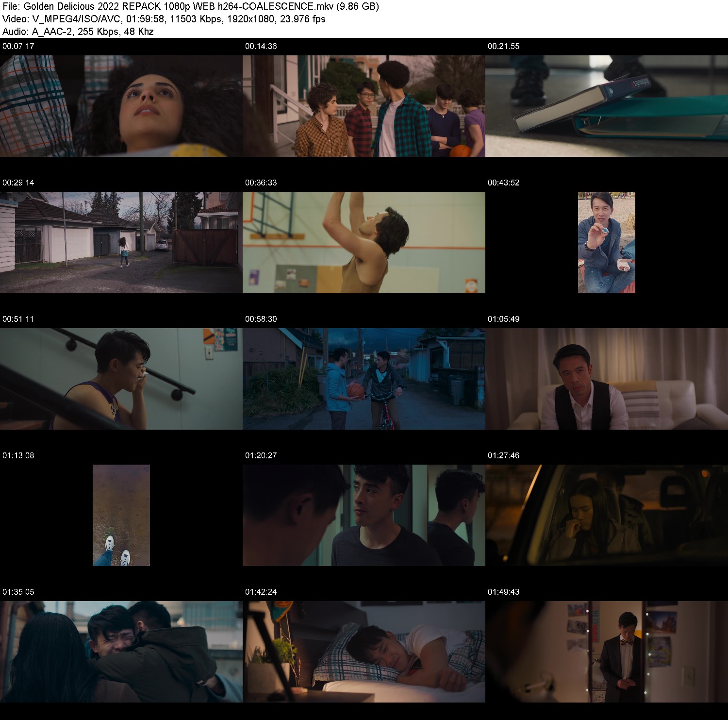Click the Video codec info line

[164, 19]
